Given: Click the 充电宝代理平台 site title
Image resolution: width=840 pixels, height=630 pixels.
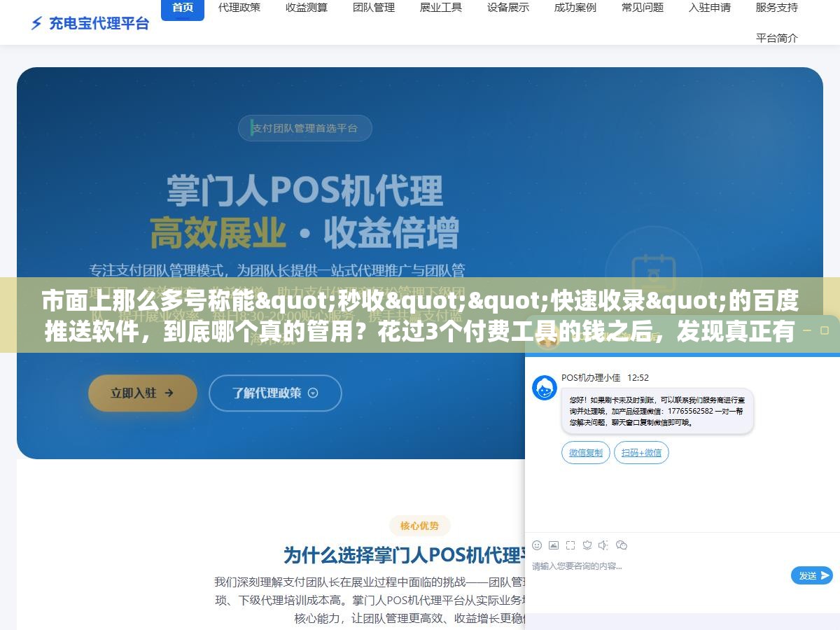Looking at the screenshot, I should pos(99,23).
